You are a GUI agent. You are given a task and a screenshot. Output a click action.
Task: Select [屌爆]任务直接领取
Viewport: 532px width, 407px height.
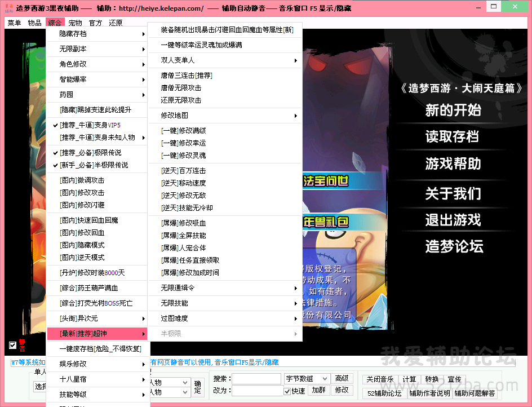pos(225,260)
